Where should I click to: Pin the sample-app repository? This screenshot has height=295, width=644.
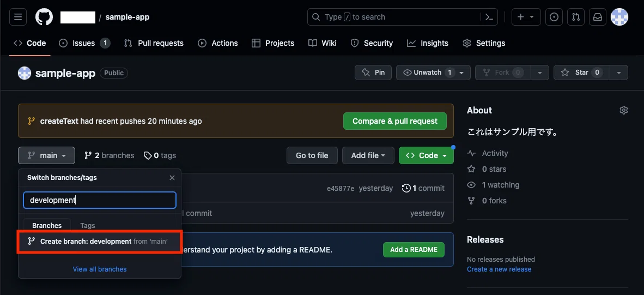pyautogui.click(x=373, y=73)
